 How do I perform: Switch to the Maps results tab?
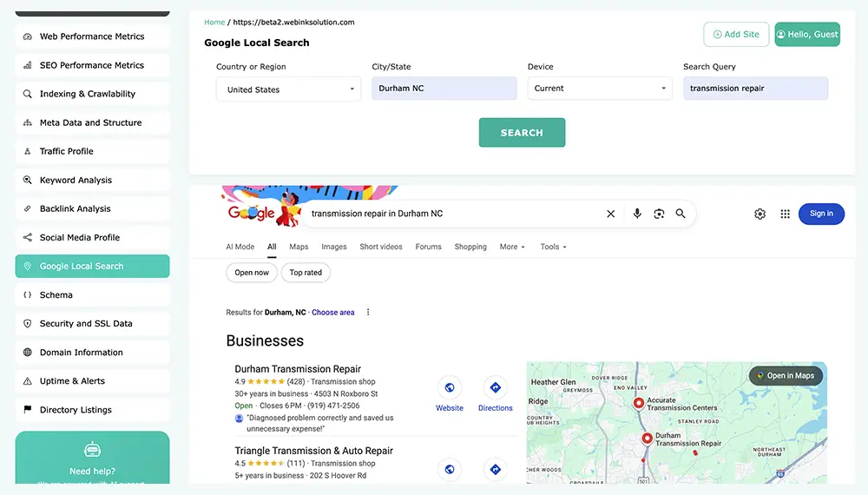299,247
